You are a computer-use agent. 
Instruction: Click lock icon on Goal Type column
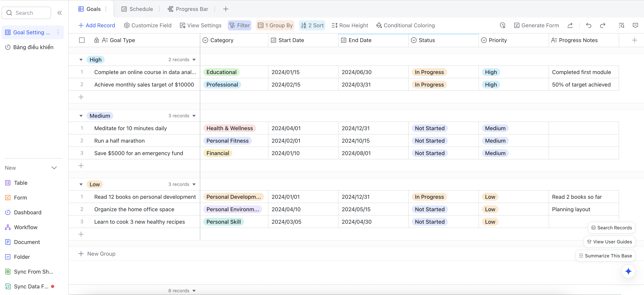click(x=96, y=40)
